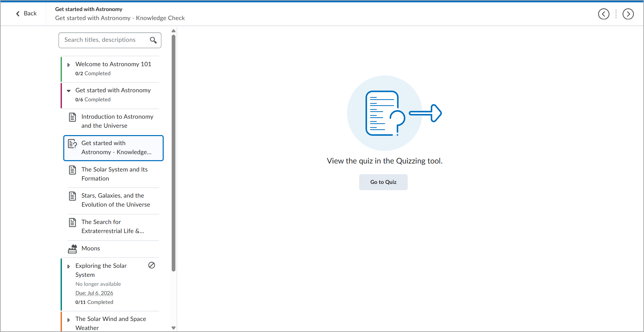
Task: Click document icon for Stars, Galaxies item
Action: 72,196
